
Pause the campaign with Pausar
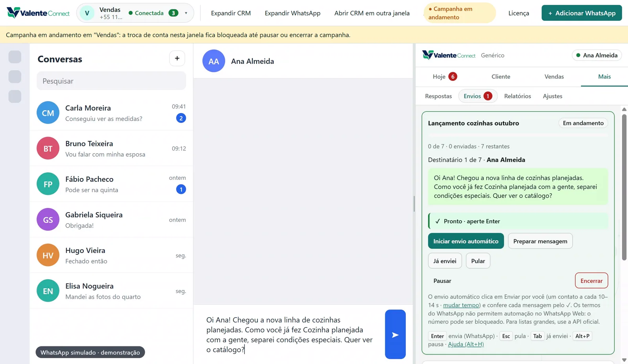tap(442, 281)
